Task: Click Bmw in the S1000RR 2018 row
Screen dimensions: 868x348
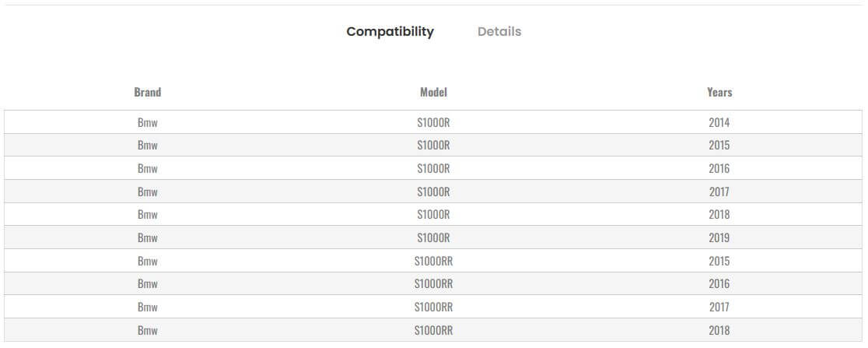Action: 147,330
